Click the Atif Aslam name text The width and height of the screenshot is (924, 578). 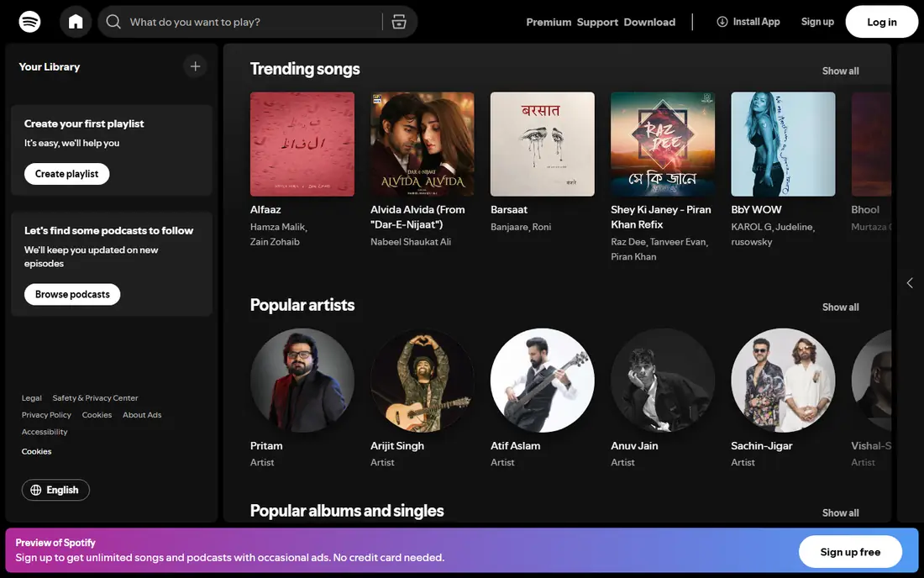(516, 446)
